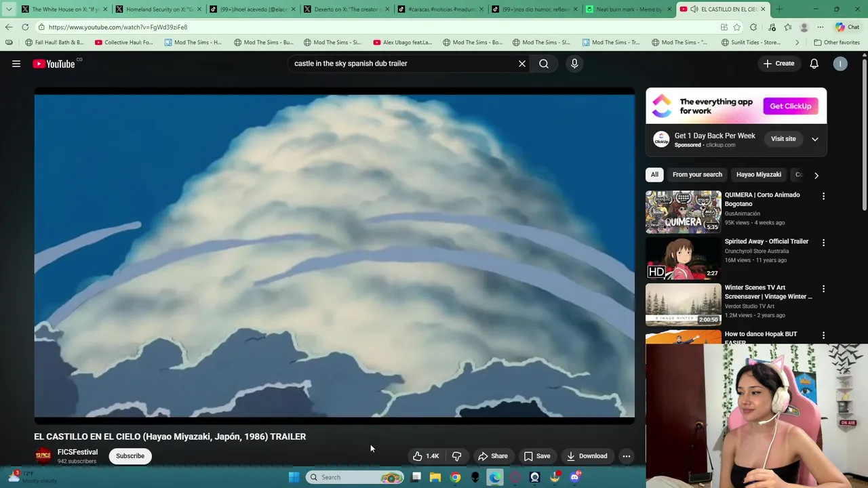Clear the search box with X

[522, 64]
